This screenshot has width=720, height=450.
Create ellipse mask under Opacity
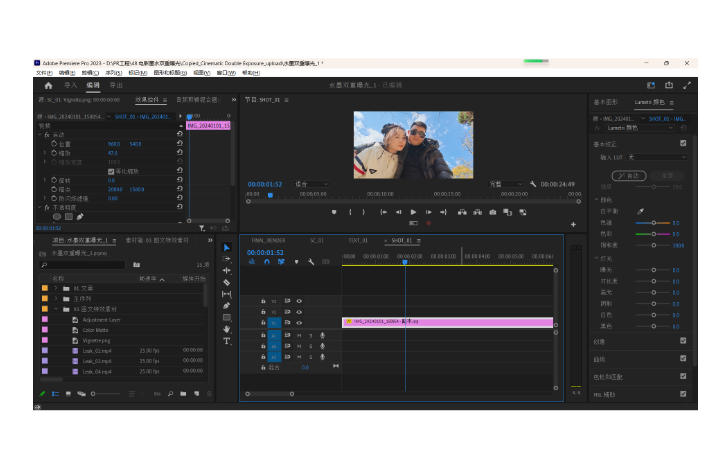coord(56,217)
